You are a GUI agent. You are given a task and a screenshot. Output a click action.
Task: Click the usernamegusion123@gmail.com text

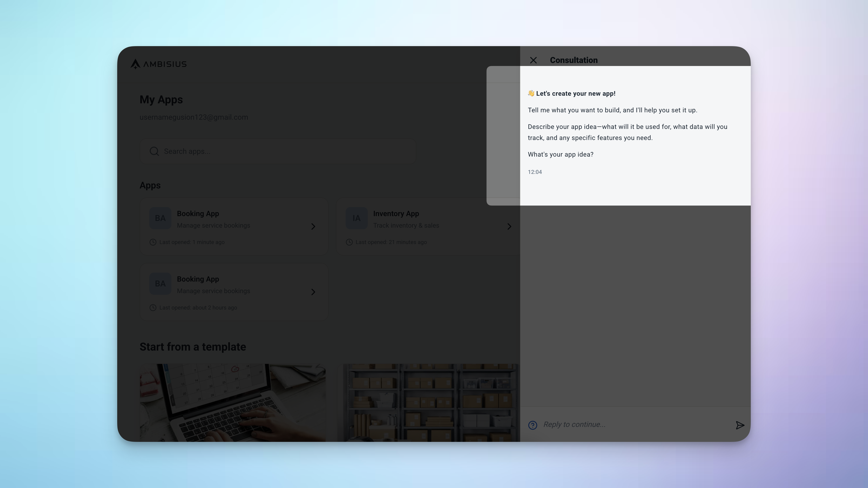click(x=194, y=117)
